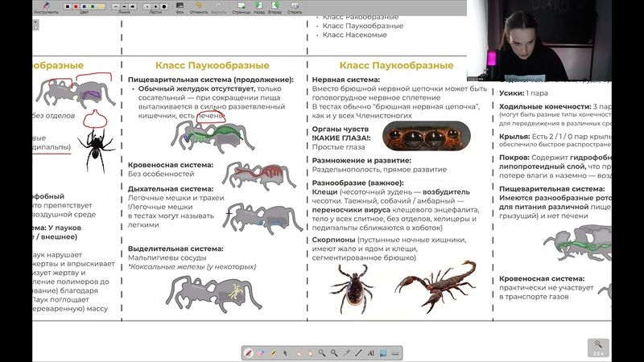Select the yellow Highlighter marker tool
Screen dimensions: 644x362
(274, 353)
